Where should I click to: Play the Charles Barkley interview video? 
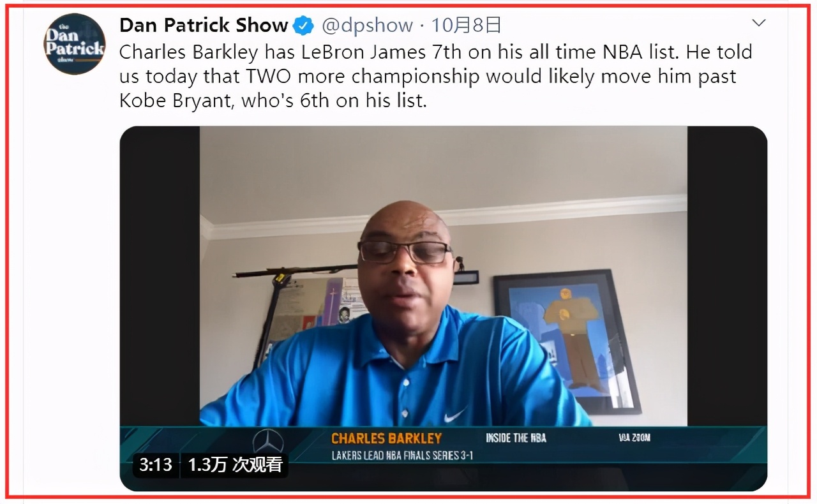coord(444,309)
